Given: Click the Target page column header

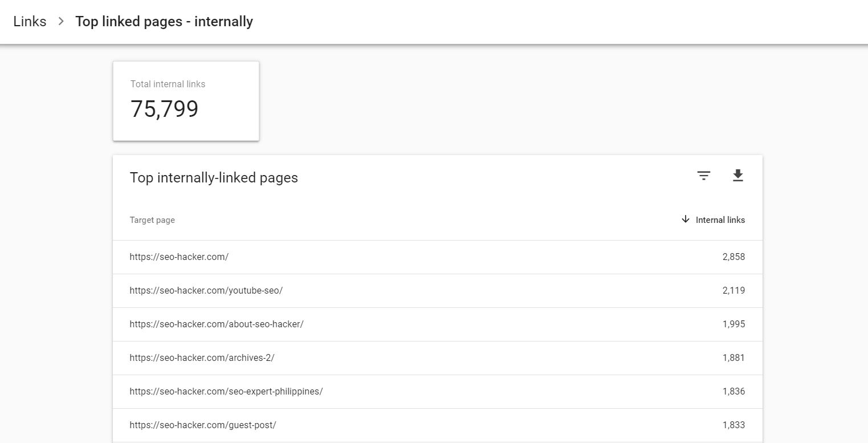Looking at the screenshot, I should (x=152, y=220).
